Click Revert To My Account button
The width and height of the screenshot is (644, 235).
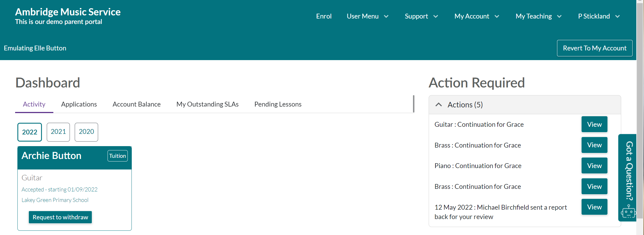595,48
